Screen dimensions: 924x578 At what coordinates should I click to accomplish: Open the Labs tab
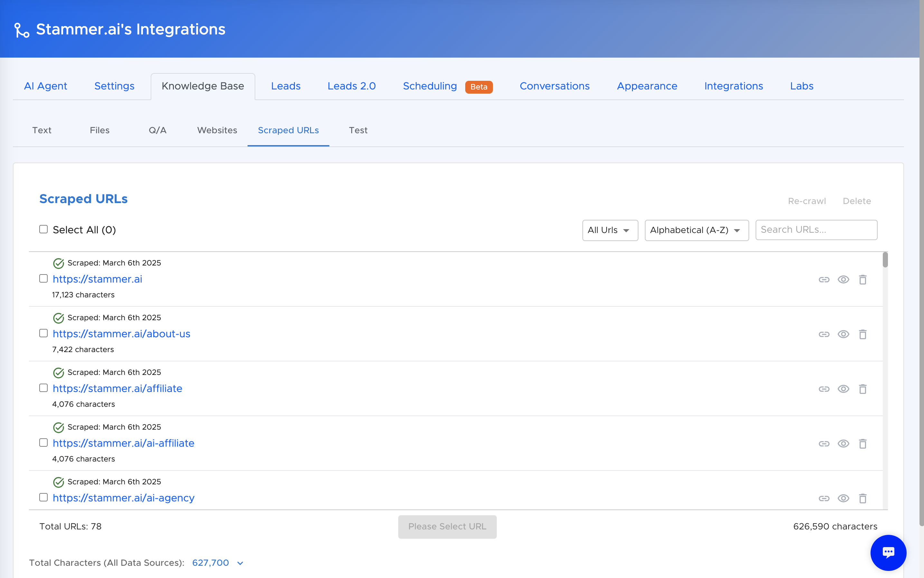(802, 86)
